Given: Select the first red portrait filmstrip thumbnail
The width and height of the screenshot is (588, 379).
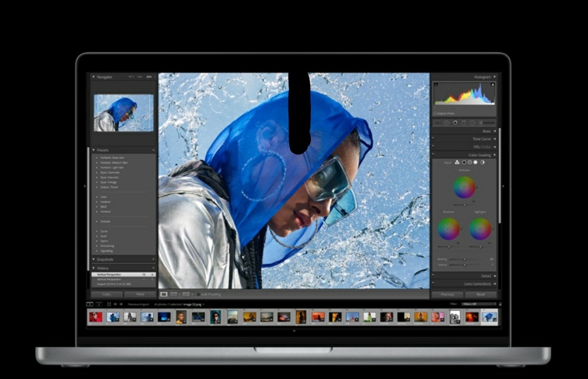Looking at the screenshot, I should [96, 316].
